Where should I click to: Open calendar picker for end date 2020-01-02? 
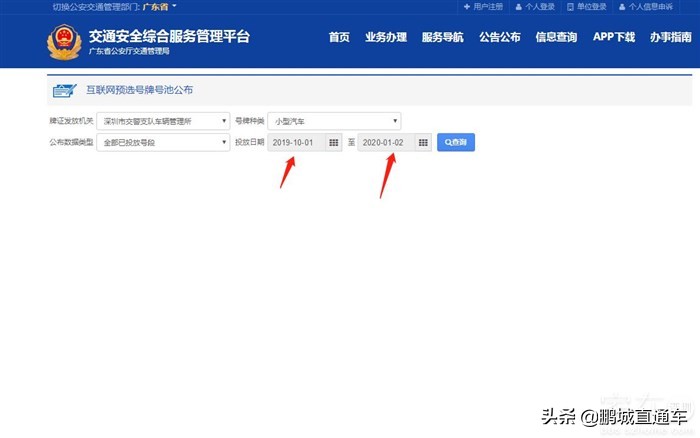click(x=423, y=142)
